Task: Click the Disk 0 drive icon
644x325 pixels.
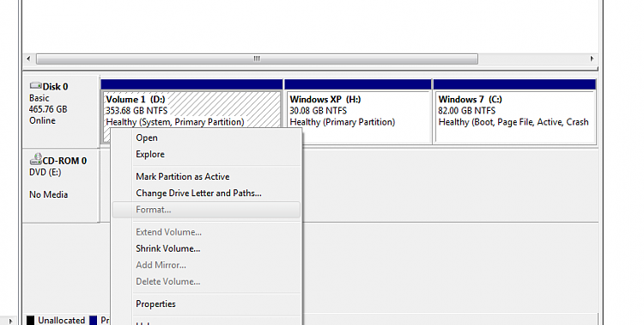Action: [36, 86]
